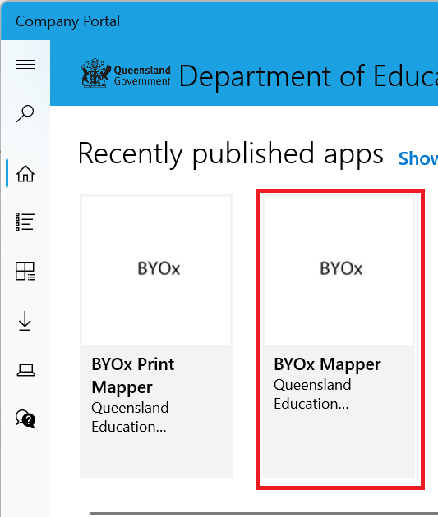Open the highlighted BYOx Mapper thumbnail
Screen dimensions: 438x517
click(339, 270)
